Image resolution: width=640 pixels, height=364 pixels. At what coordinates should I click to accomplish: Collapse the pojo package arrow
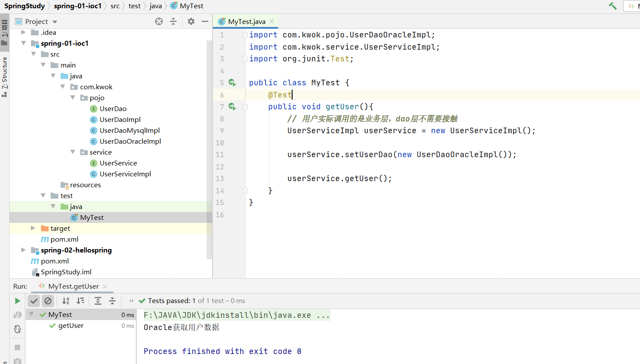(73, 98)
